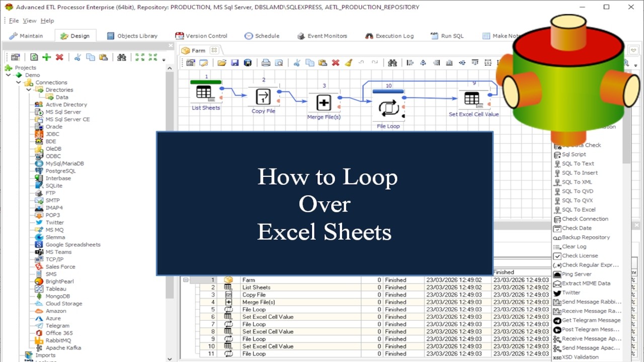
Task: Select the List Sheets node in the workflow
Action: (204, 93)
